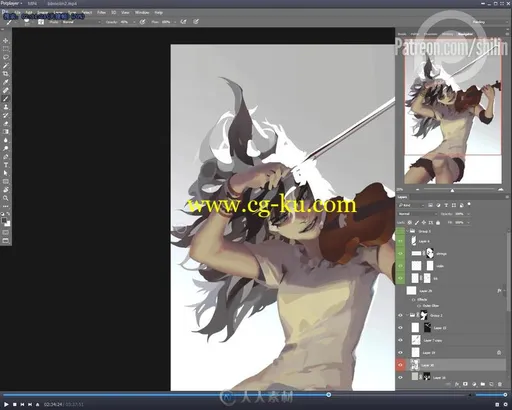Open the Select menu
The width and height of the screenshot is (512, 410).
pyautogui.click(x=87, y=13)
